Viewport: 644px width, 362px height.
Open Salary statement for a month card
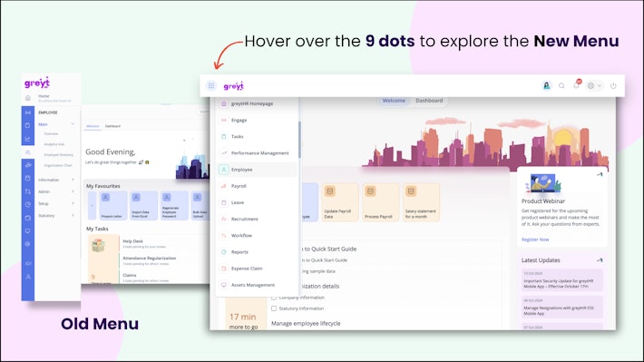point(421,202)
